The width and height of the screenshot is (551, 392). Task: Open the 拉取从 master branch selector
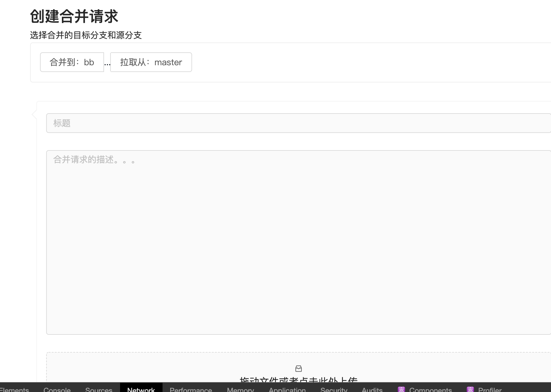coord(151,62)
